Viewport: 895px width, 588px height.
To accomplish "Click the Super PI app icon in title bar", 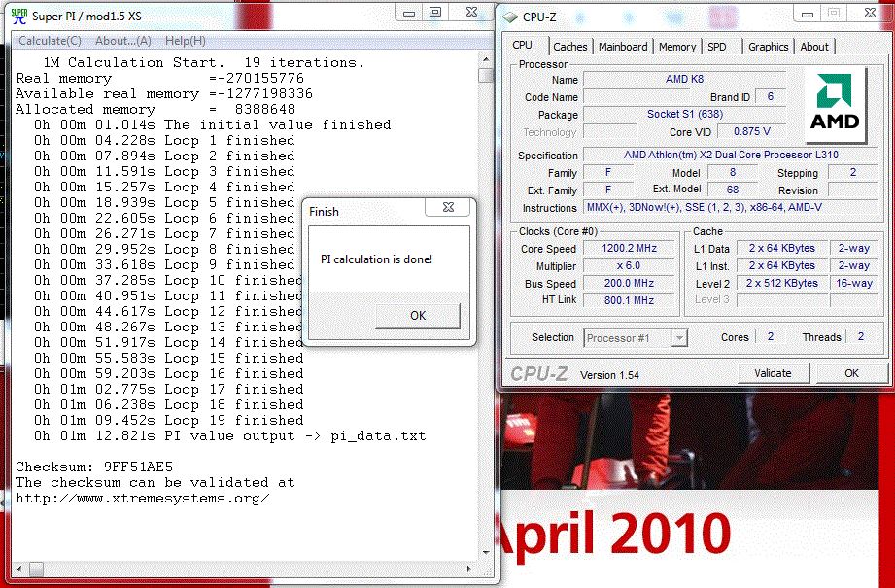I will (19, 16).
